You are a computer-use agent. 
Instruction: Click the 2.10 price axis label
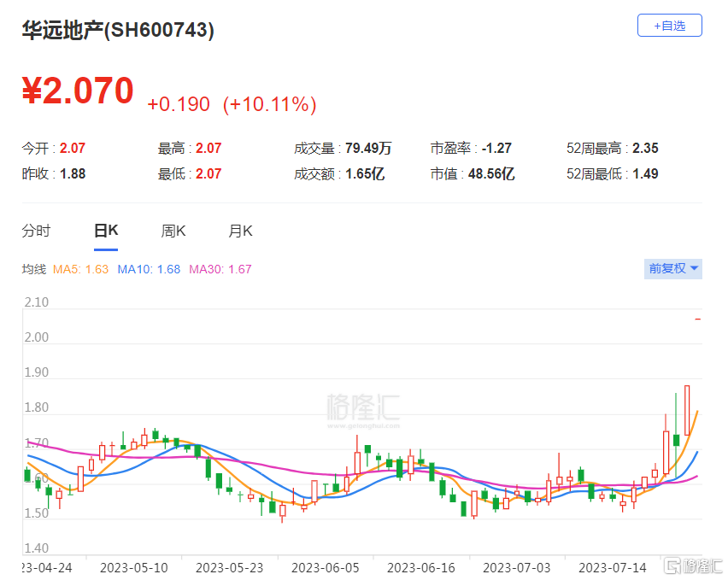click(x=36, y=302)
